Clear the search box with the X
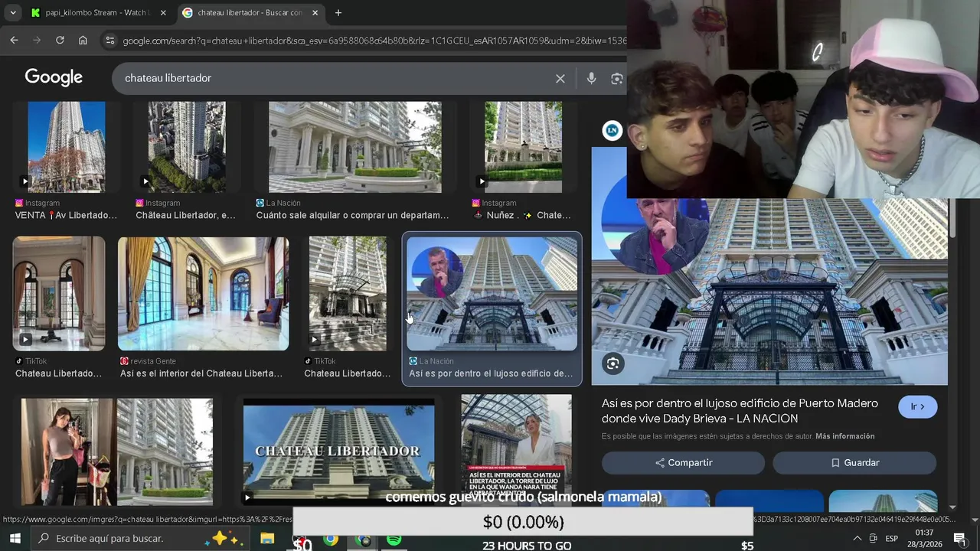Image resolution: width=980 pixels, height=551 pixels. click(560, 78)
